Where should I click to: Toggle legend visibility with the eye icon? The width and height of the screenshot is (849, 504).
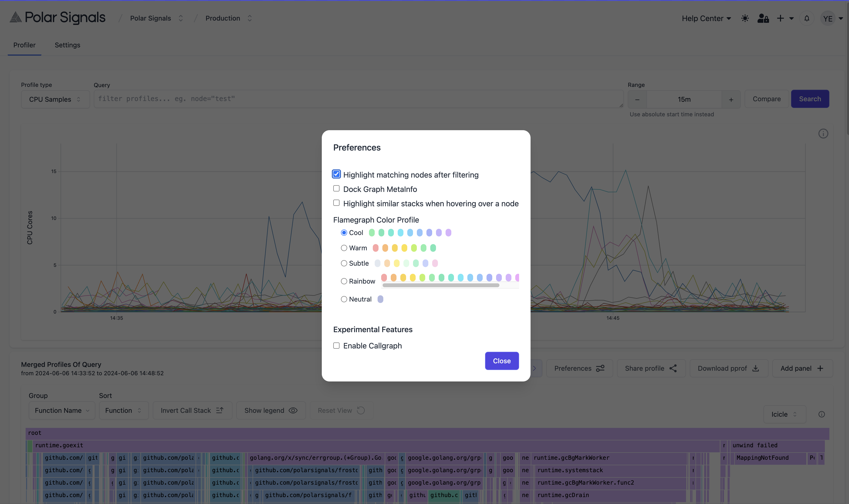[x=293, y=411]
